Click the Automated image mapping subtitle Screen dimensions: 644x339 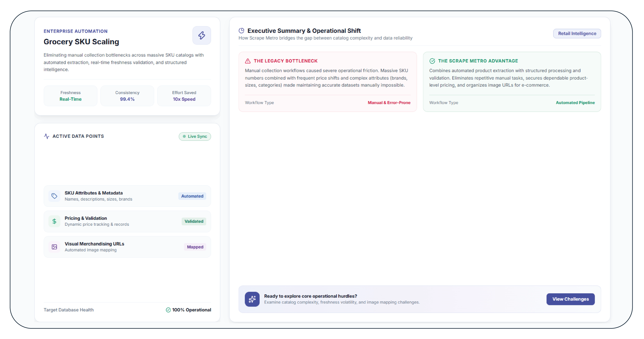91,250
